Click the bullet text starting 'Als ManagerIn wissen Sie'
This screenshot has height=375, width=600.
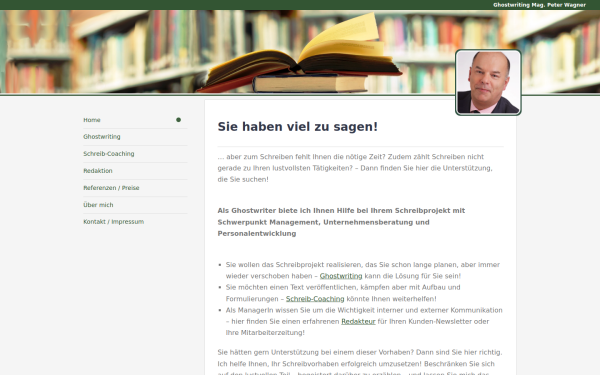click(x=364, y=321)
